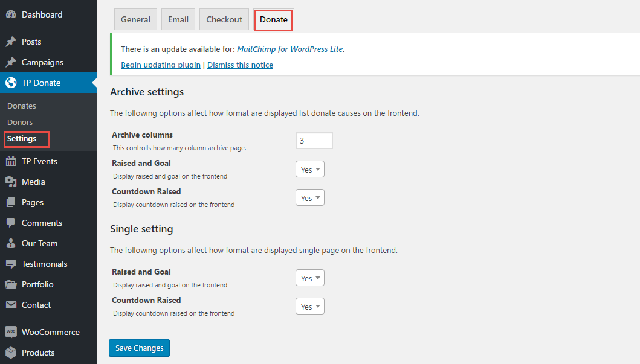Expand the single page Raised and Goal dropdown
The image size is (640, 364).
point(309,278)
